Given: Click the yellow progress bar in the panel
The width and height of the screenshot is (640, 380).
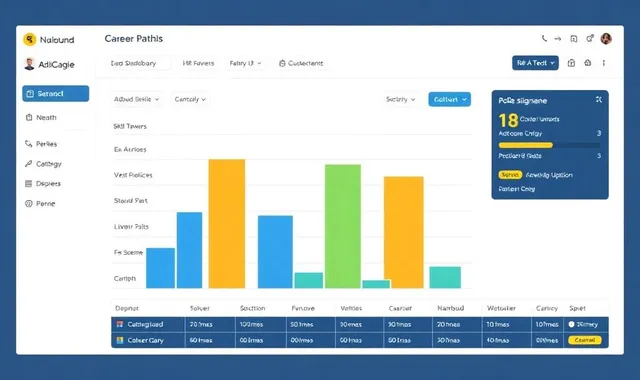Looking at the screenshot, I should tap(526, 145).
